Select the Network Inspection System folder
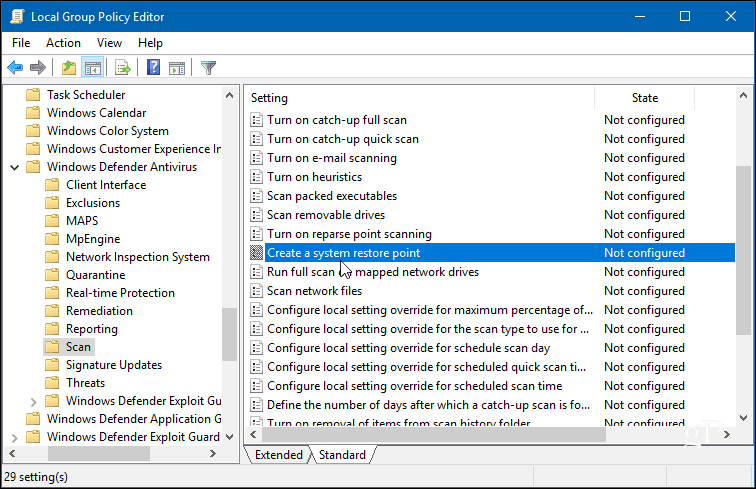 [138, 257]
